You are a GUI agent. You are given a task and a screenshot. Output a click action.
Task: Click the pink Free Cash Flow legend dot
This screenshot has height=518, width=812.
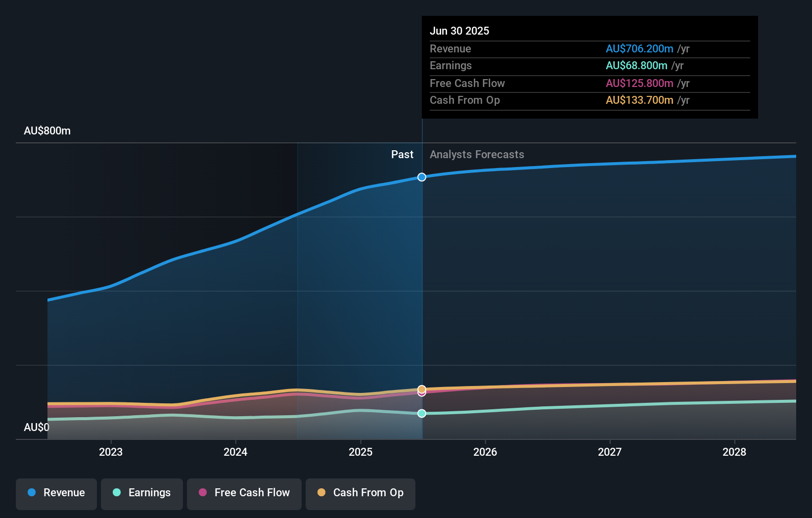click(203, 492)
